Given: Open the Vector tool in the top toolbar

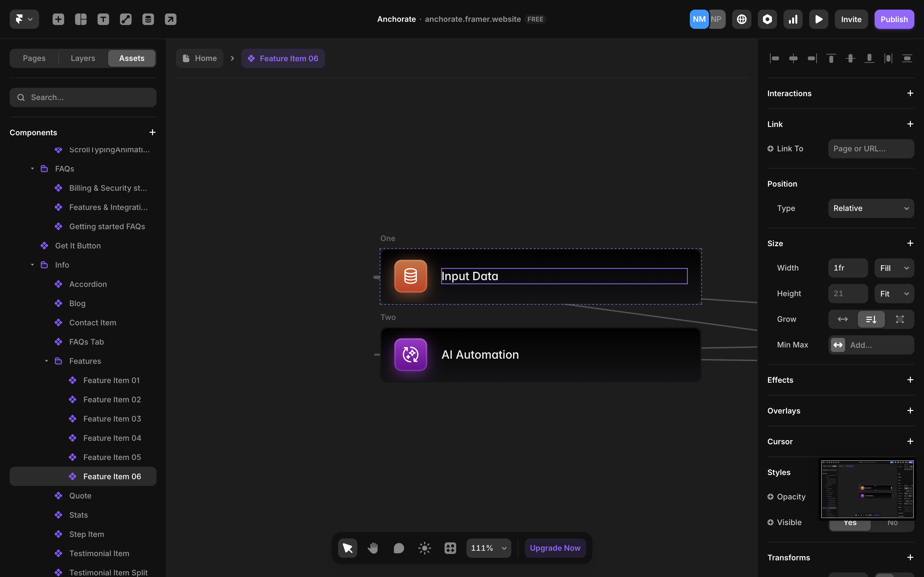Looking at the screenshot, I should 126,19.
